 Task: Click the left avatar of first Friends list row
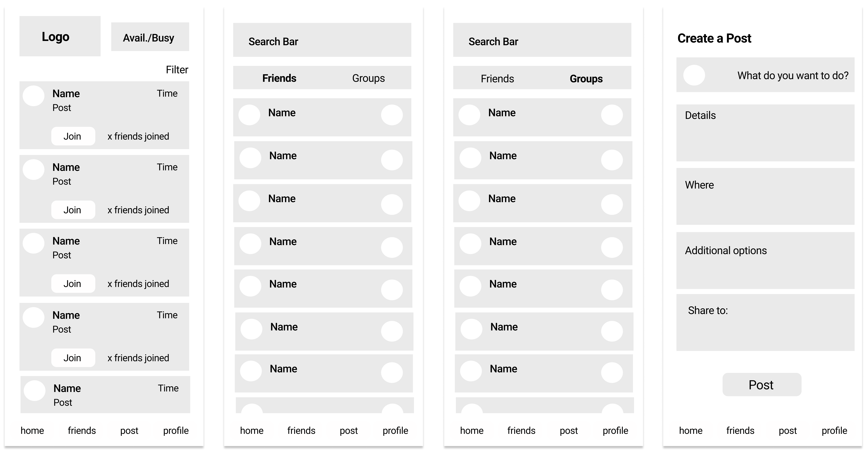(x=249, y=115)
